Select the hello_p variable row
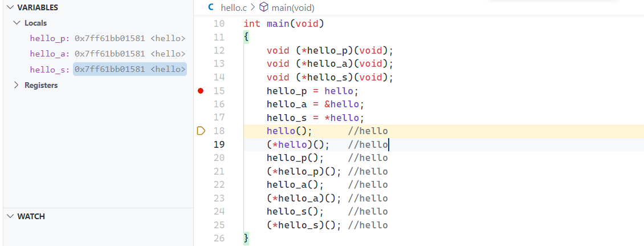 (98, 38)
